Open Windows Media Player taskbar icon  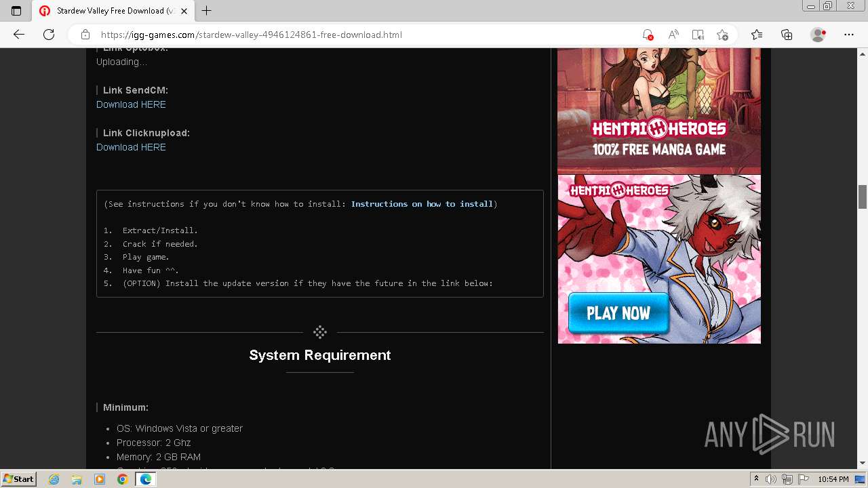[x=99, y=479]
